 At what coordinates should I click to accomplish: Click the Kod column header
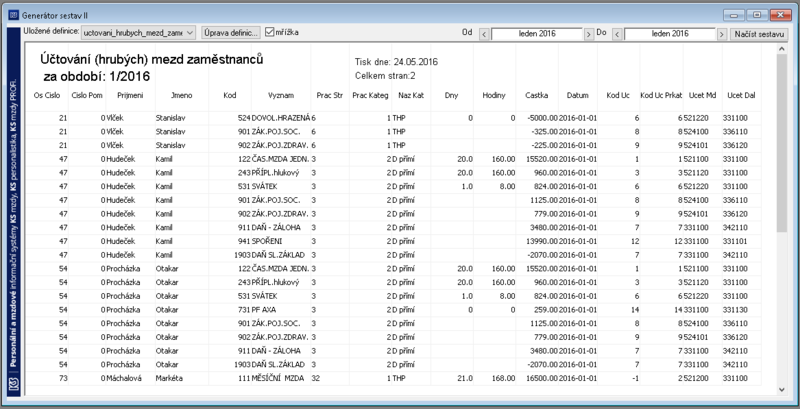[230, 95]
